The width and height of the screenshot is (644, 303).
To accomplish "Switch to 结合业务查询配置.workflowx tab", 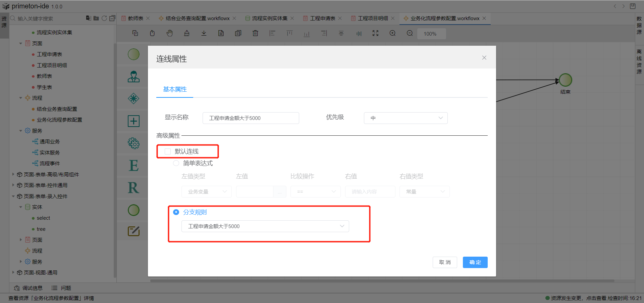I will tap(197, 18).
